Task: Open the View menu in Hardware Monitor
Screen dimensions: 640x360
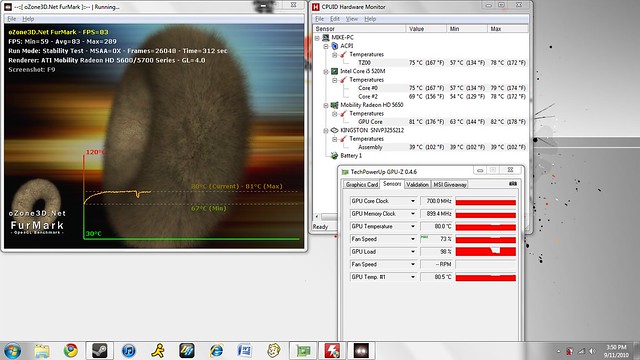Action: click(351, 19)
